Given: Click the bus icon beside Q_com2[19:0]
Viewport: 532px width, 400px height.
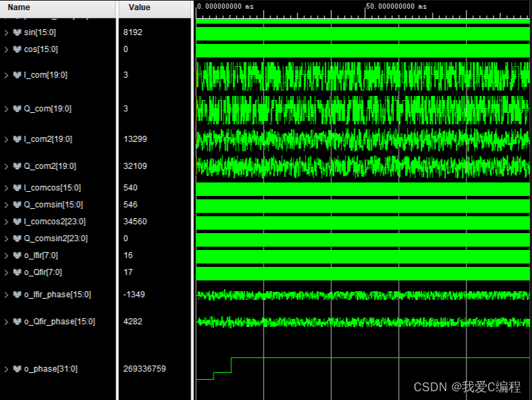Looking at the screenshot, I should [x=17, y=166].
